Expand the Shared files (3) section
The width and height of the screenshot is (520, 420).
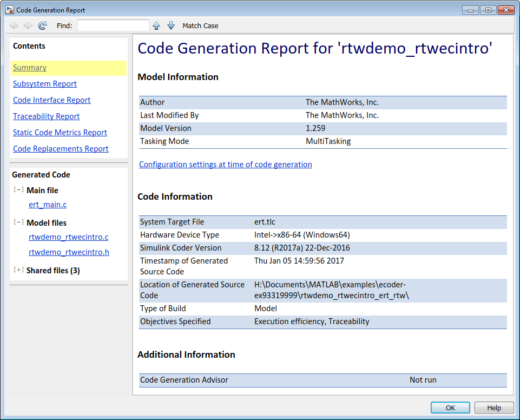point(18,270)
